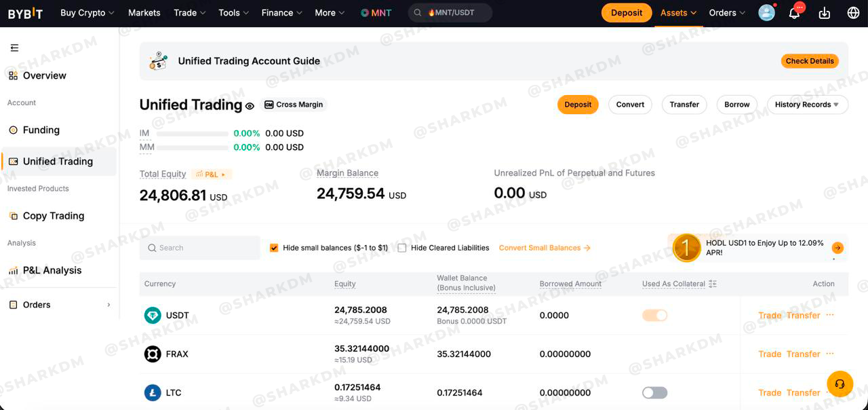
Task: Click the Bybit logo
Action: [25, 13]
